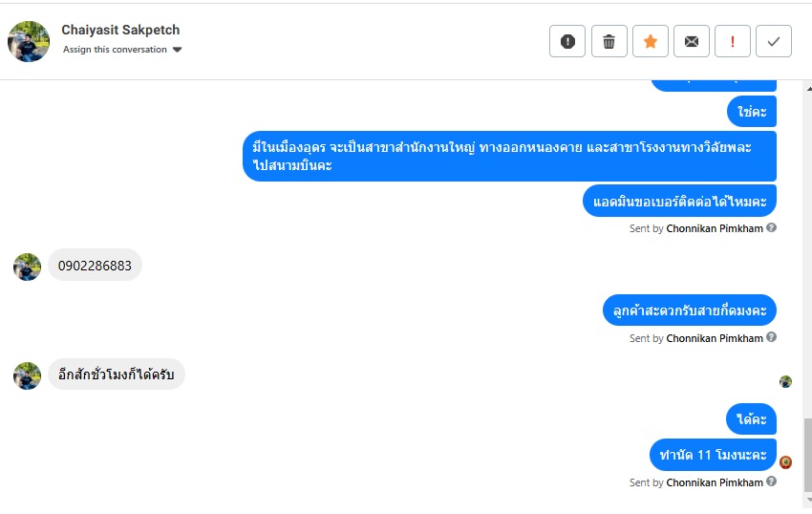Click the small seen-by avatar on the right
Screen dimensions: 812x514
785,381
